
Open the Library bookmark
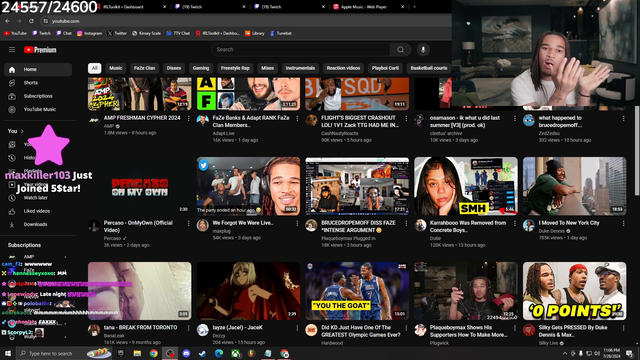pyautogui.click(x=255, y=33)
